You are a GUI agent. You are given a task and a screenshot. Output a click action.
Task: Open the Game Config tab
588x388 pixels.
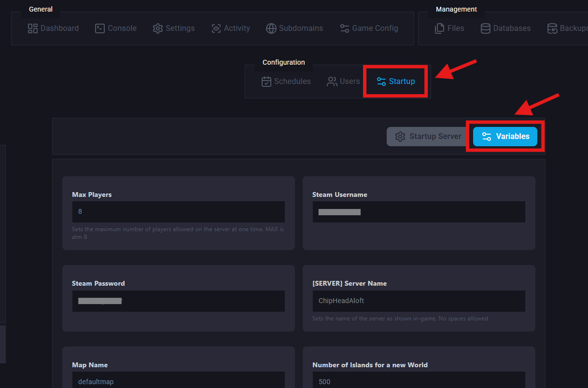(x=369, y=28)
